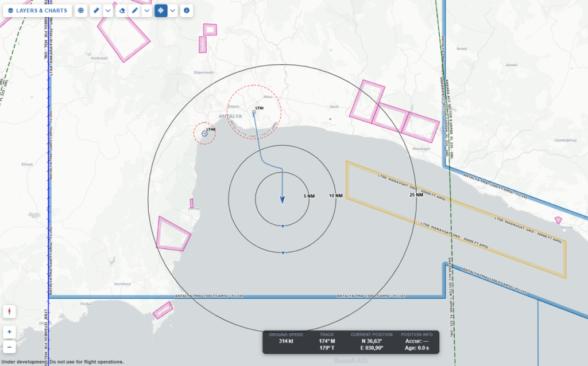Zoom out with the minus button
The height and width of the screenshot is (366, 588).
[x=9, y=346]
